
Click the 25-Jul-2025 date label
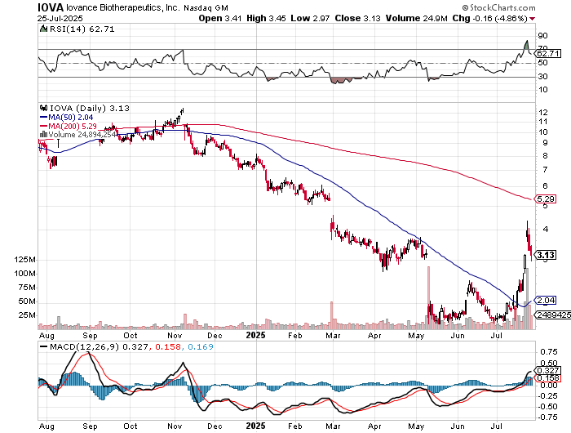[60, 18]
